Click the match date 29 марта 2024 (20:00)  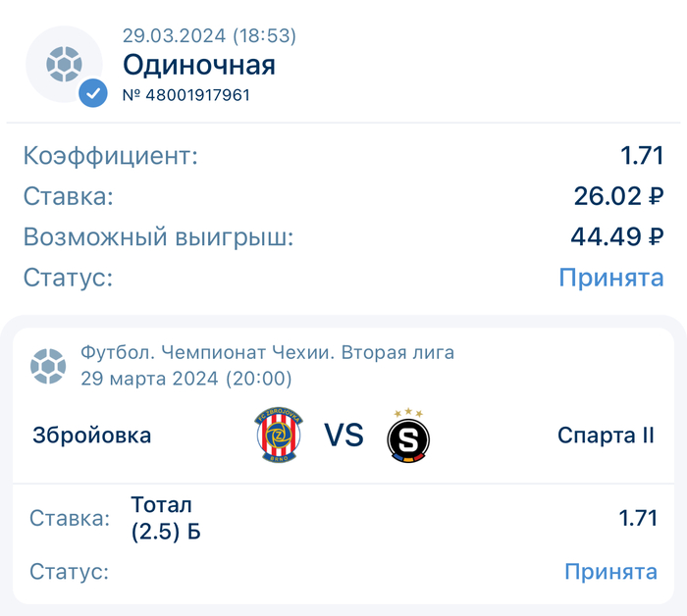[x=186, y=378]
